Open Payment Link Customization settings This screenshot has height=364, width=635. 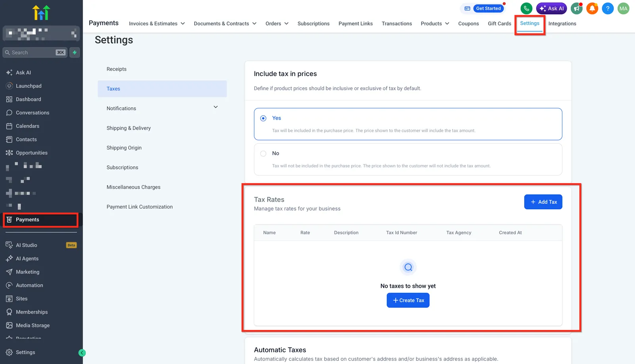[x=162, y=207]
